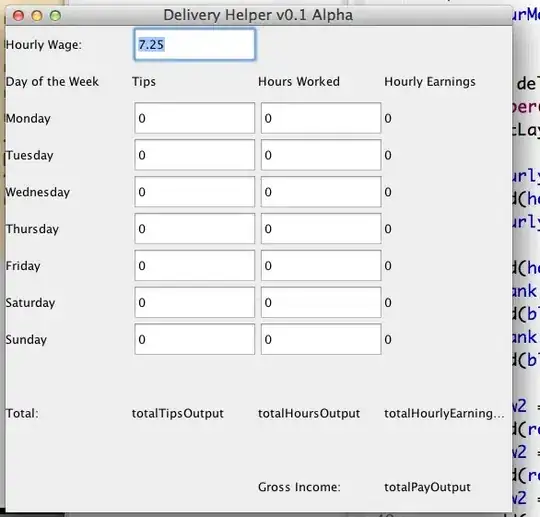Click the Wednesday label

[x=38, y=192]
